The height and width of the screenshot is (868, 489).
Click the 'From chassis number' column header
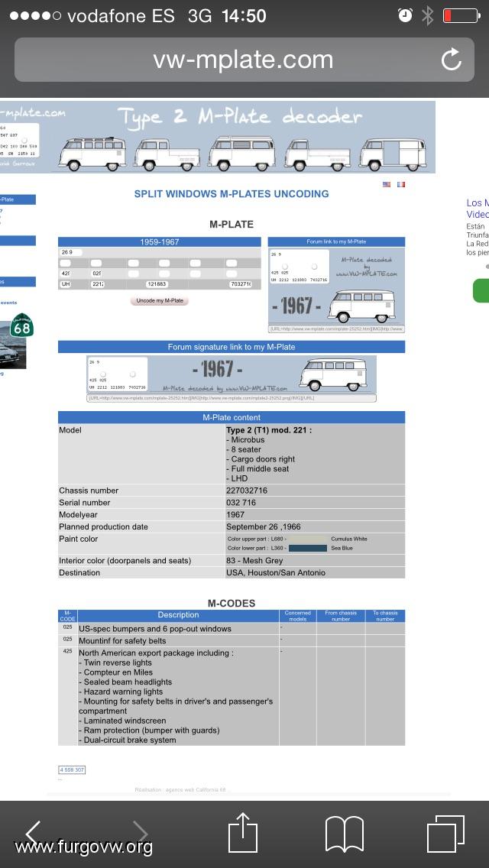click(341, 616)
